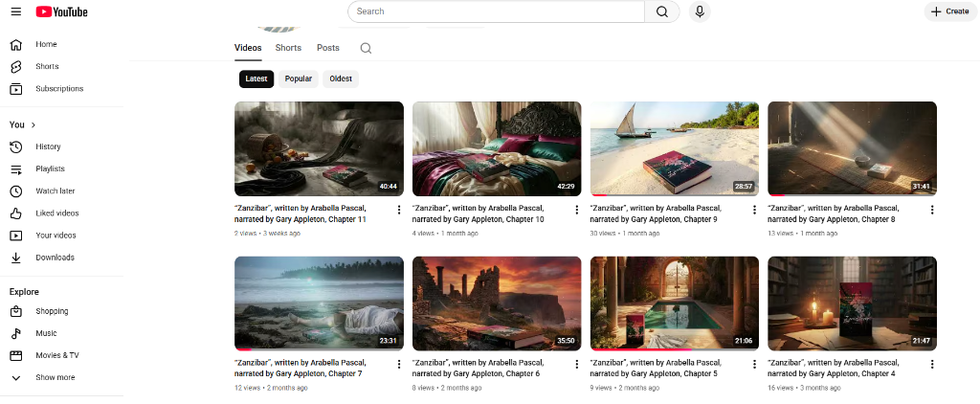The image size is (980, 404).
Task: Open the Chapter 4 library thumbnail
Action: click(x=852, y=303)
